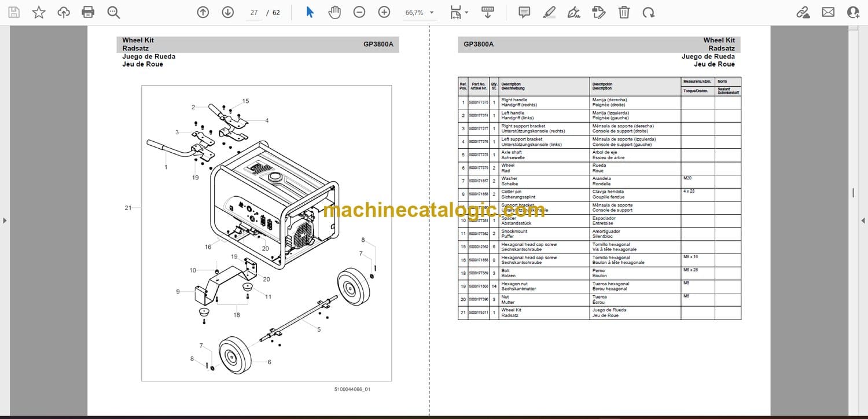Click the 'GP3800A' label on right page header

[x=479, y=44]
